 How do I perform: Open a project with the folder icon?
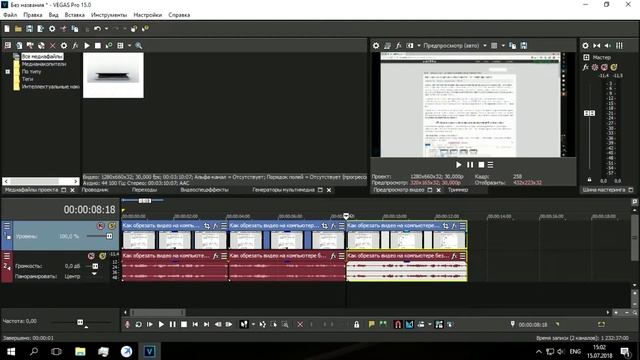pos(18,29)
